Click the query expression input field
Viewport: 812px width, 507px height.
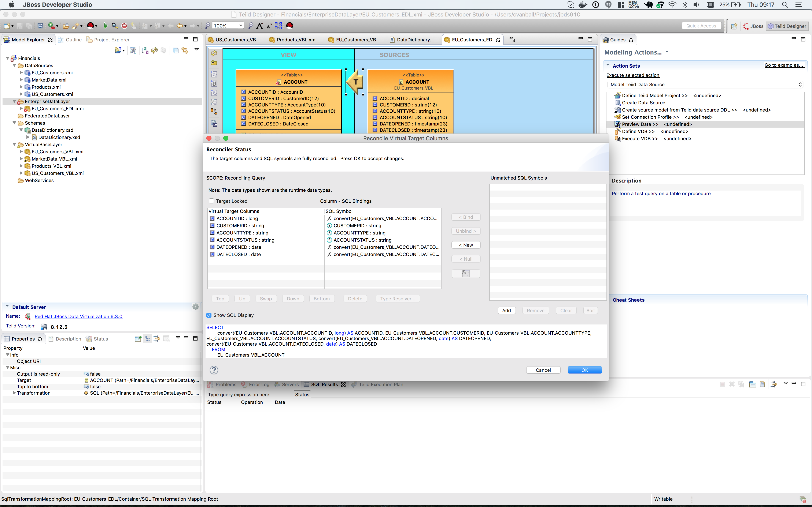[249, 395]
